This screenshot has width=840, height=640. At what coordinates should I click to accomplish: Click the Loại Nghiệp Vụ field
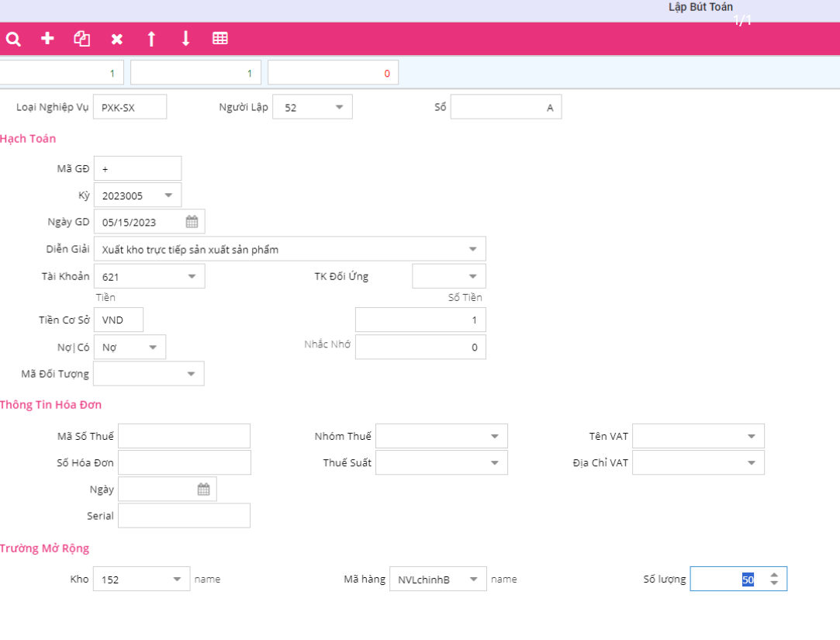click(x=130, y=108)
